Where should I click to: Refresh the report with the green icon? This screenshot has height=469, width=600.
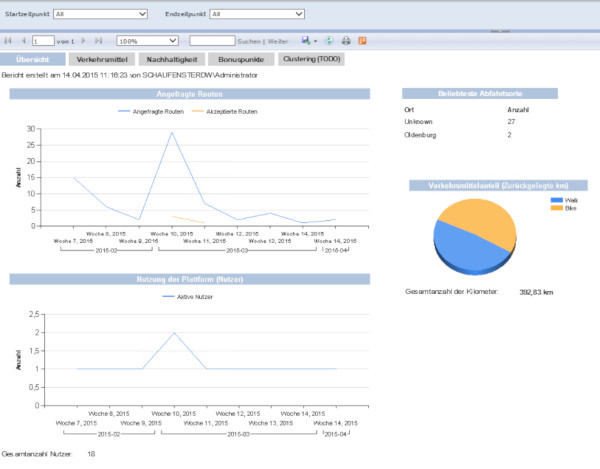[x=330, y=41]
